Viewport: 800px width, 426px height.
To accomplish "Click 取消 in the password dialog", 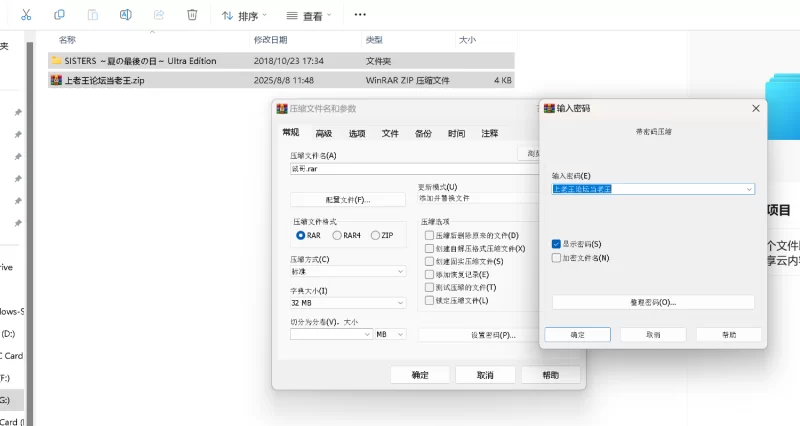I will coord(653,335).
